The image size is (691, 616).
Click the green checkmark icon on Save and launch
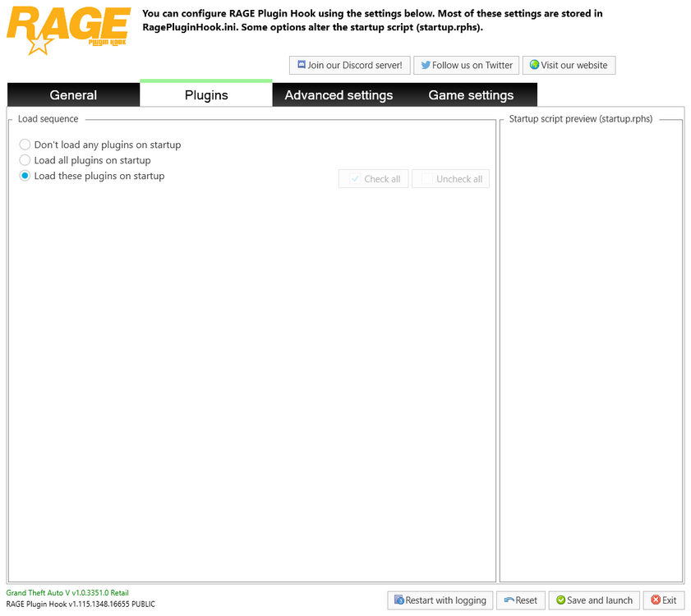point(560,600)
